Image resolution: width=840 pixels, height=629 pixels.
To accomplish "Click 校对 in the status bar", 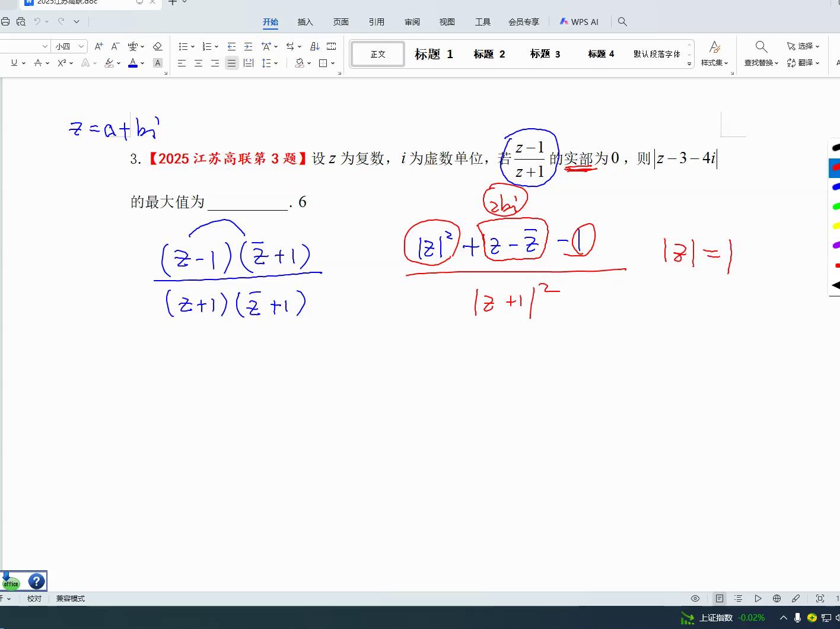I will [x=34, y=599].
